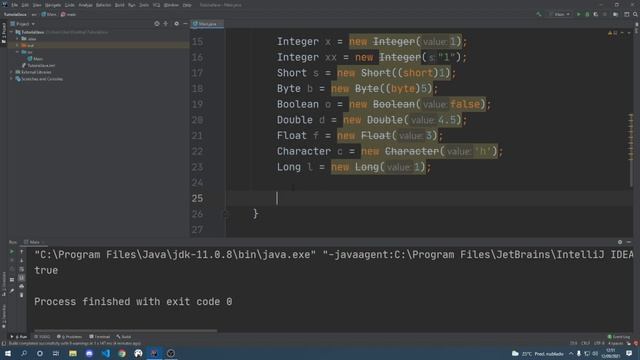The width and height of the screenshot is (640, 360).
Task: Click Run with Coverage icon
Action: (596, 14)
